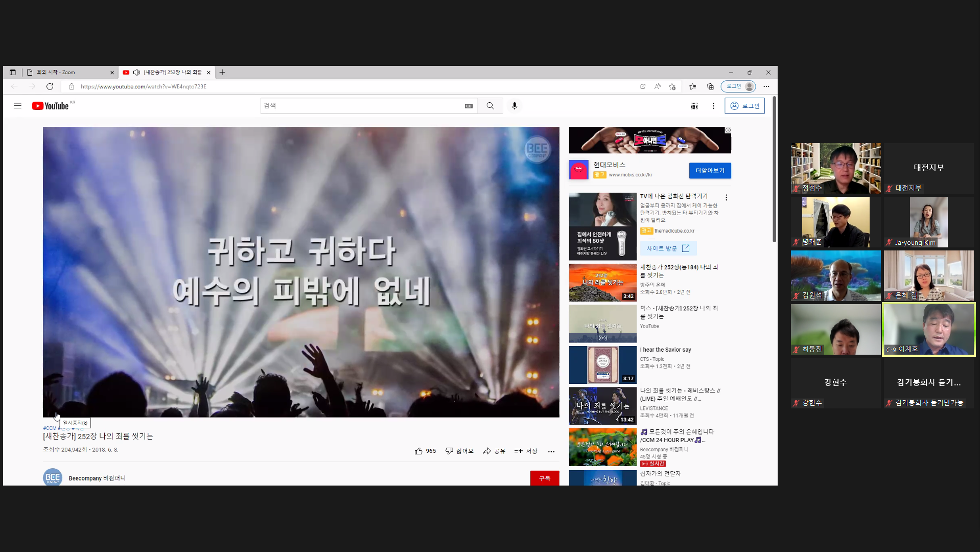Add this page to favorites icon
Screen dimensions: 980x552
(672, 86)
